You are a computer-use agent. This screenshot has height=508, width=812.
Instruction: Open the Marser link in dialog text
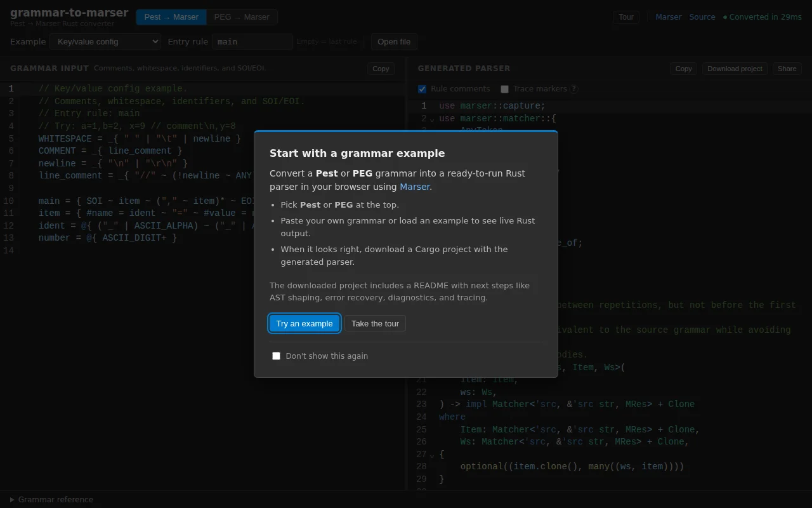[415, 187]
